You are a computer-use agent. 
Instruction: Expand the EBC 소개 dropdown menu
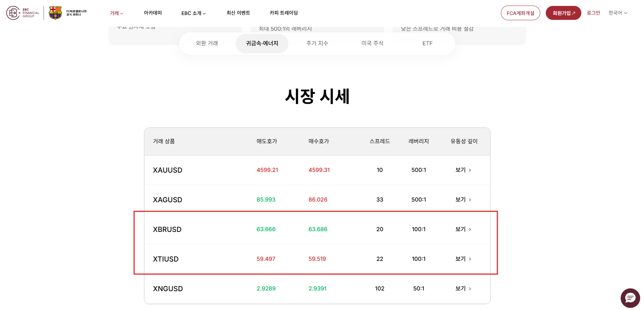[x=193, y=13]
